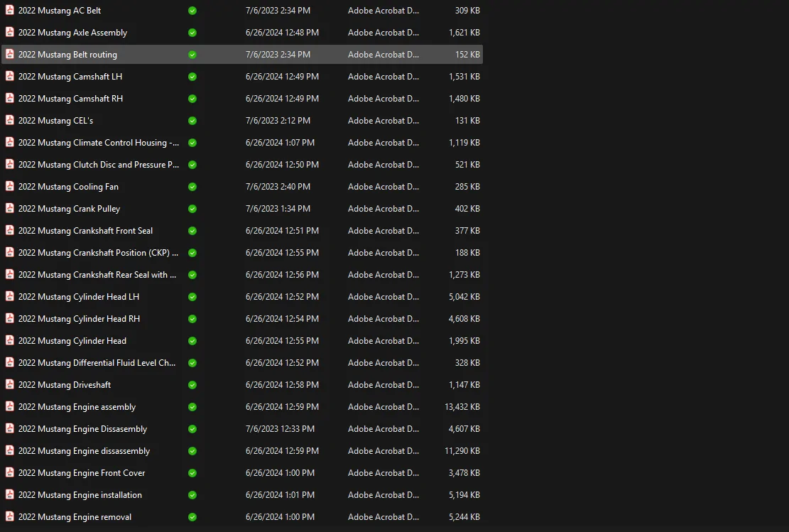Click PDF icon of Engine assembly file
Screen dimensions: 789x532
tap(9, 407)
